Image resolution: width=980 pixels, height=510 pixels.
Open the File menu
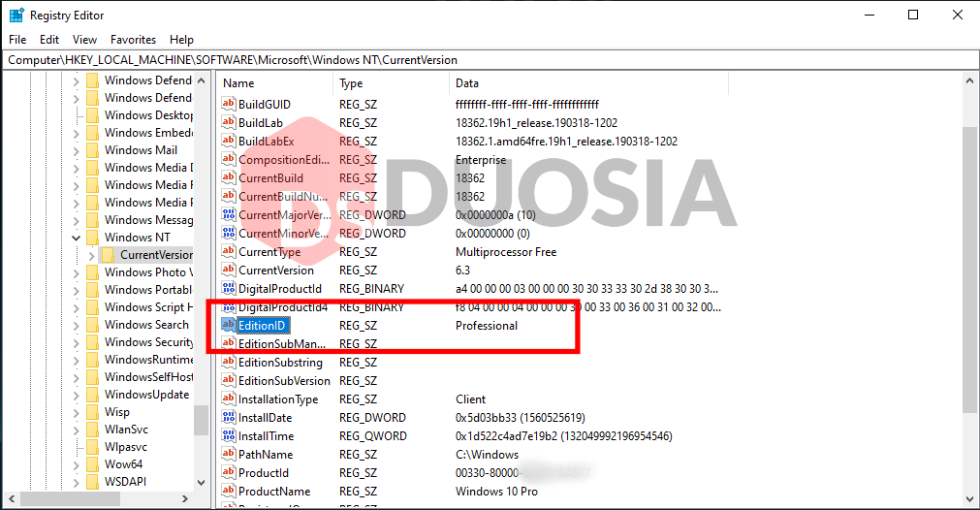(17, 40)
